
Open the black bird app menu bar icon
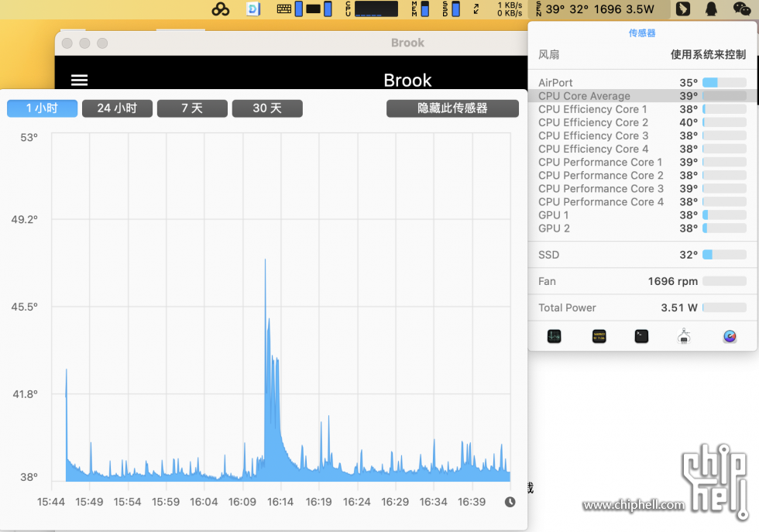(x=682, y=9)
